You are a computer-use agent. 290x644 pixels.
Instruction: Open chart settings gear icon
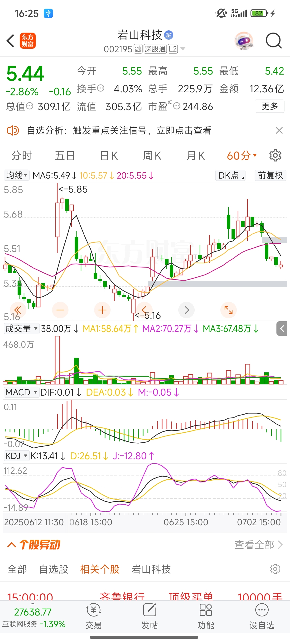tap(275, 156)
